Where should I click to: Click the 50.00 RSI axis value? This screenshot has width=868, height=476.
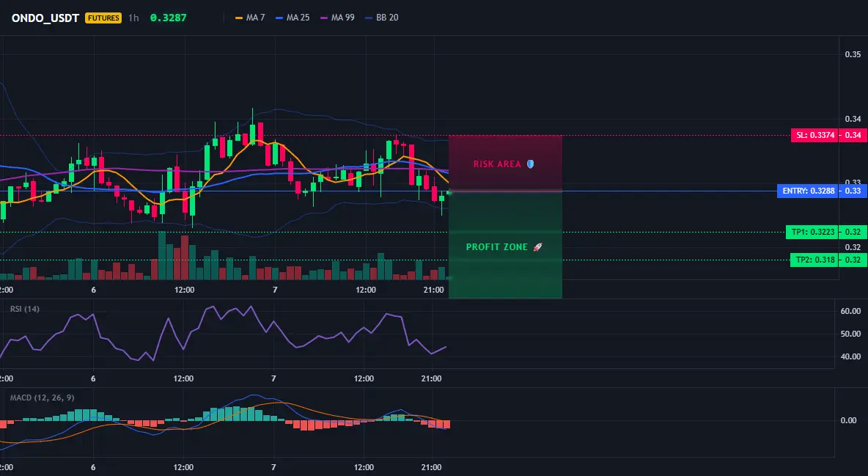(851, 334)
